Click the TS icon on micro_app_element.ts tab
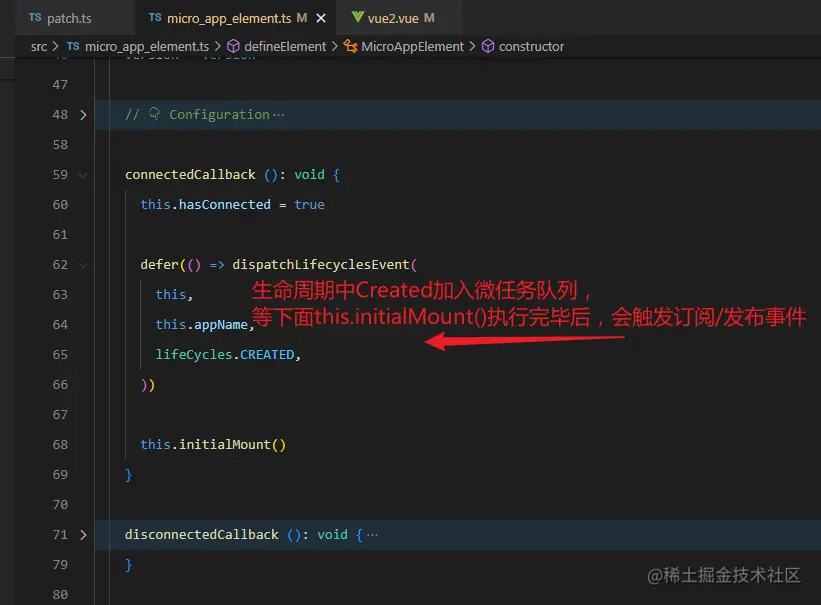The height and width of the screenshot is (605, 821). (x=155, y=18)
